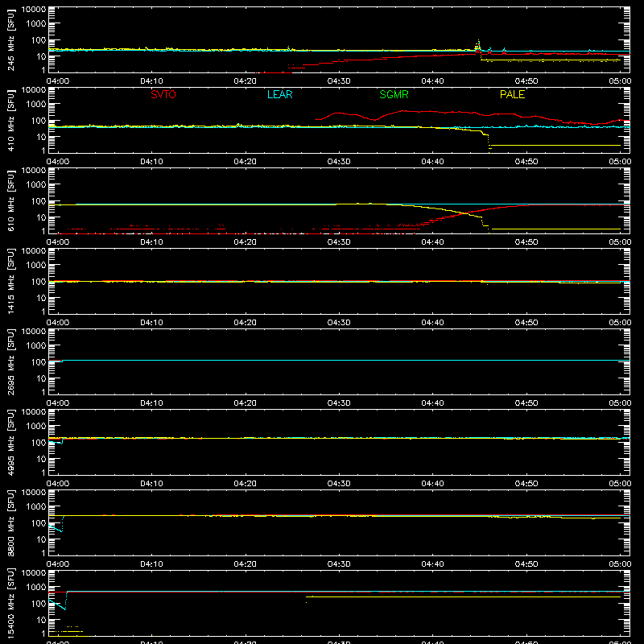Viewport: 644px width, 644px height.
Task: Click the 1000 tick of 8800 MHz panel
Action: click(x=36, y=507)
